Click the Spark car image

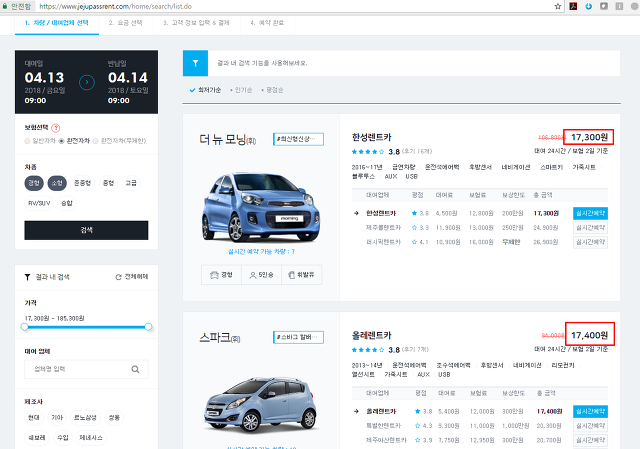(261, 405)
